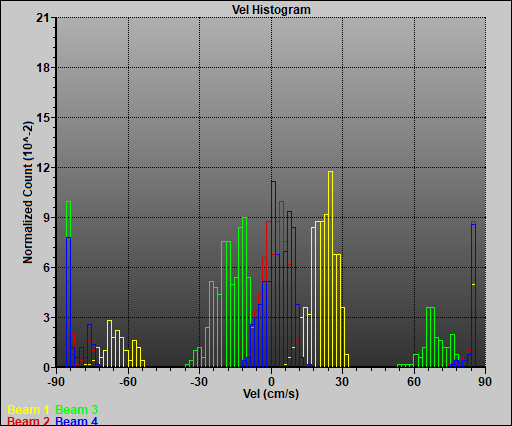Click the x-axis tick label 0
This screenshot has width=512, height=426.
[x=271, y=382]
